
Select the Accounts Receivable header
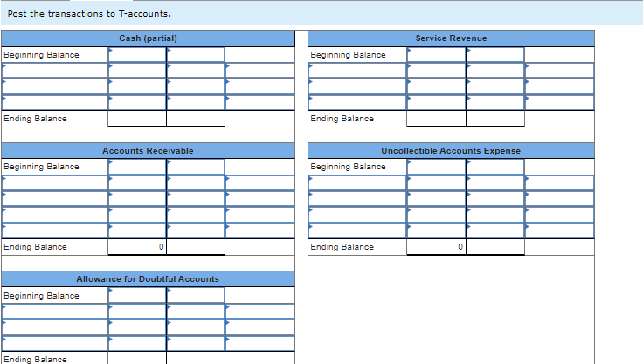coord(148,151)
